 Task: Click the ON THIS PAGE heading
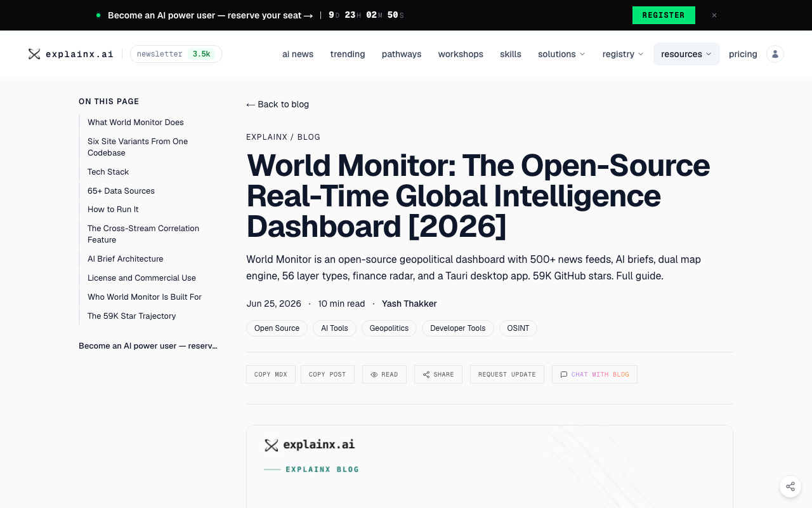108,102
